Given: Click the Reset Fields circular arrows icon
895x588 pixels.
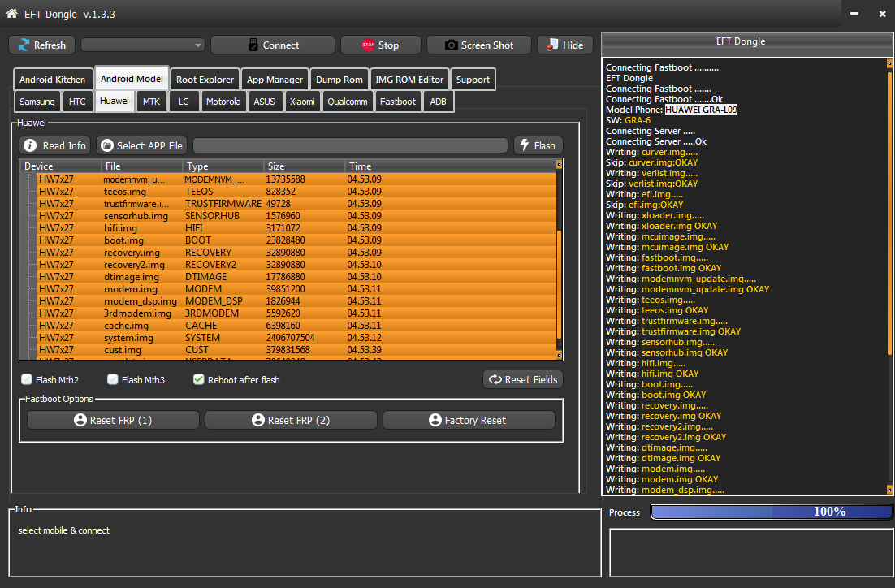Looking at the screenshot, I should click(495, 379).
